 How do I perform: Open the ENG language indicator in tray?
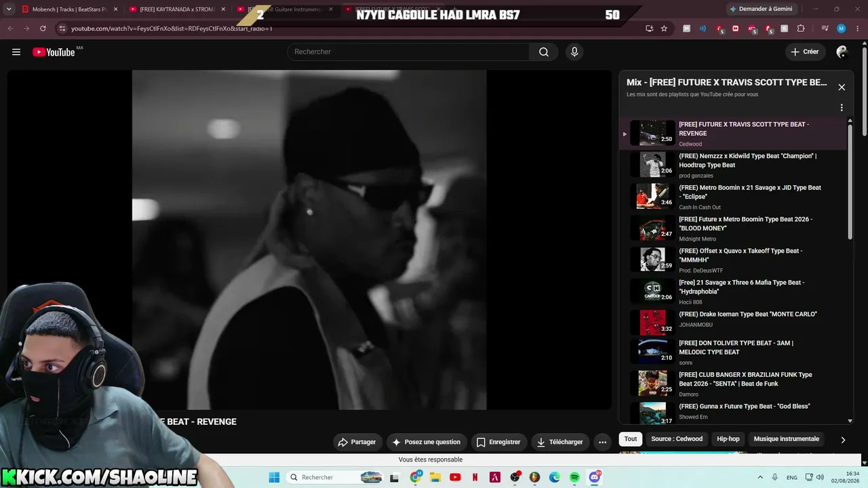point(791,477)
